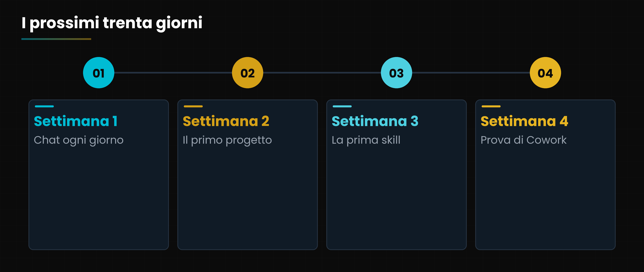Select the Settimana 3 heading
The image size is (644, 272).
[x=375, y=121]
